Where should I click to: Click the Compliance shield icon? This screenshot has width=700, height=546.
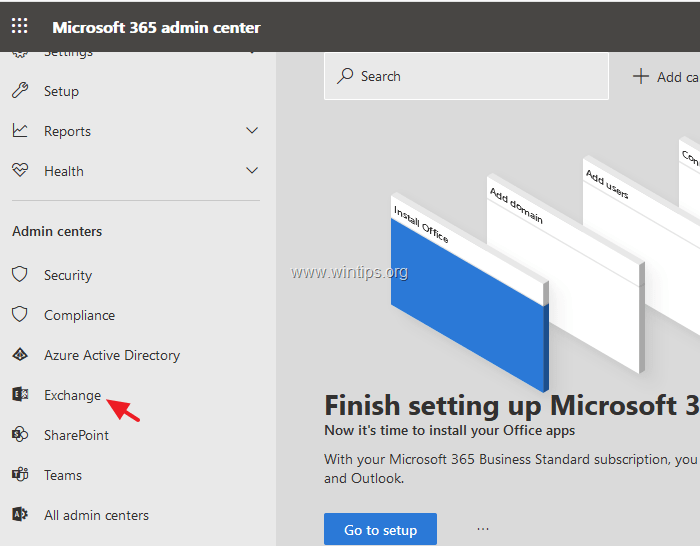click(20, 315)
